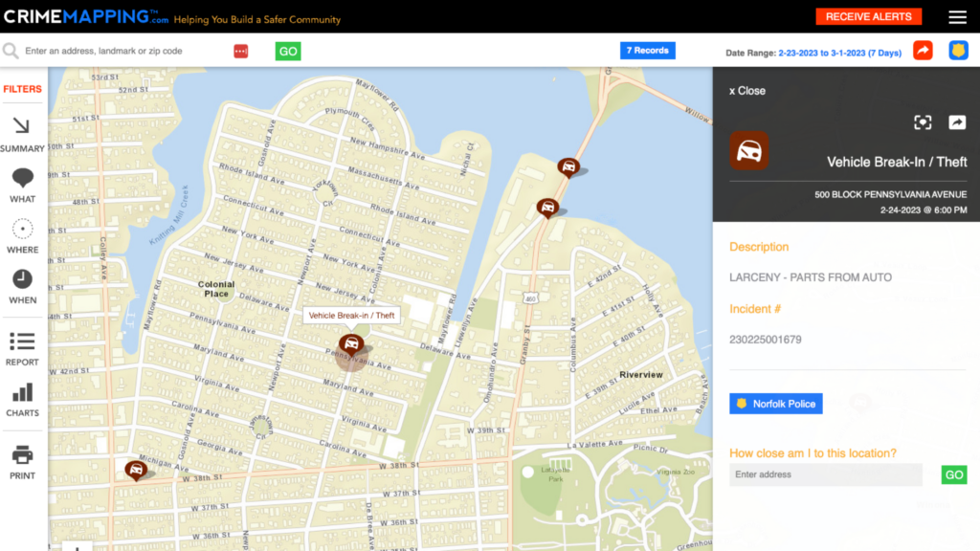980x551 pixels.
Task: Click inside the Enter address field
Action: pyautogui.click(x=825, y=474)
